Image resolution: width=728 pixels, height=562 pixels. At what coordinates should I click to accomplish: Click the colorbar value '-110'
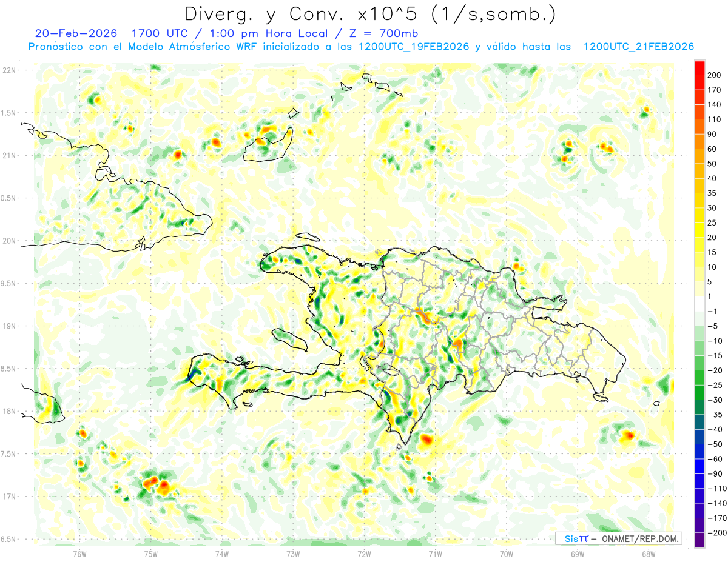coord(717,489)
